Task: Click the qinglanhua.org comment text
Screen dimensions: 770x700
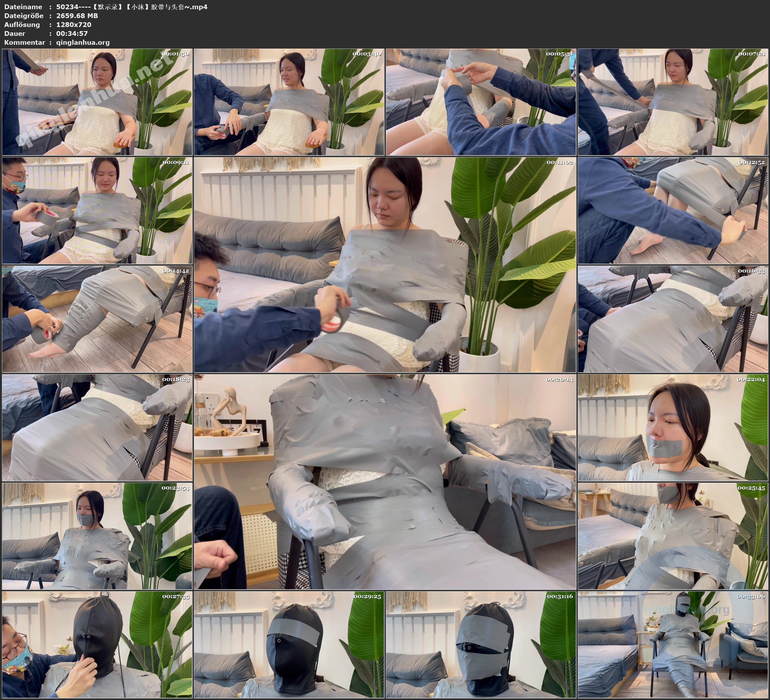Action: click(x=83, y=43)
